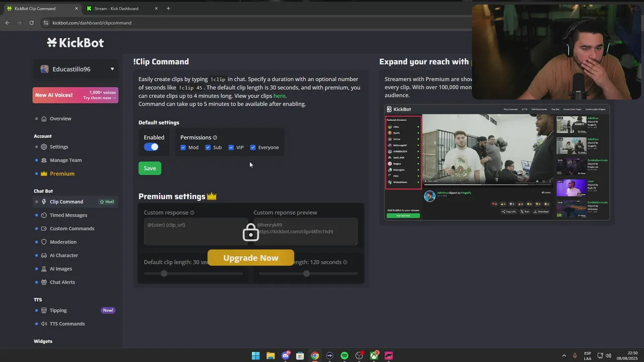Image resolution: width=644 pixels, height=362 pixels.
Task: Click the browser back arrow
Action: coord(7,23)
